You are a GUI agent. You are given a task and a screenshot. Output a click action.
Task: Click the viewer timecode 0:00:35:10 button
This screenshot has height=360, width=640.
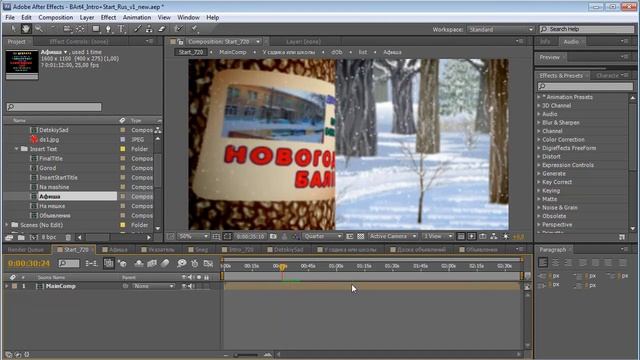(251, 236)
